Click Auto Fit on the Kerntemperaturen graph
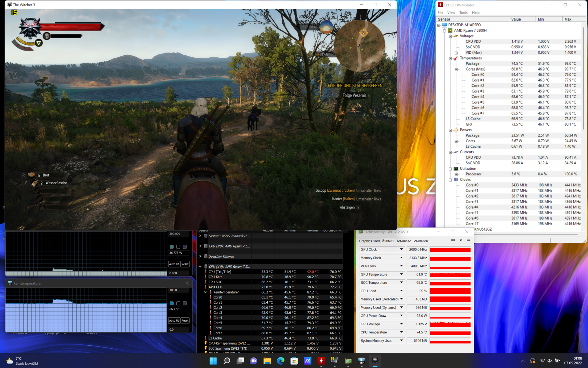Image resolution: width=588 pixels, height=368 pixels. point(174,320)
